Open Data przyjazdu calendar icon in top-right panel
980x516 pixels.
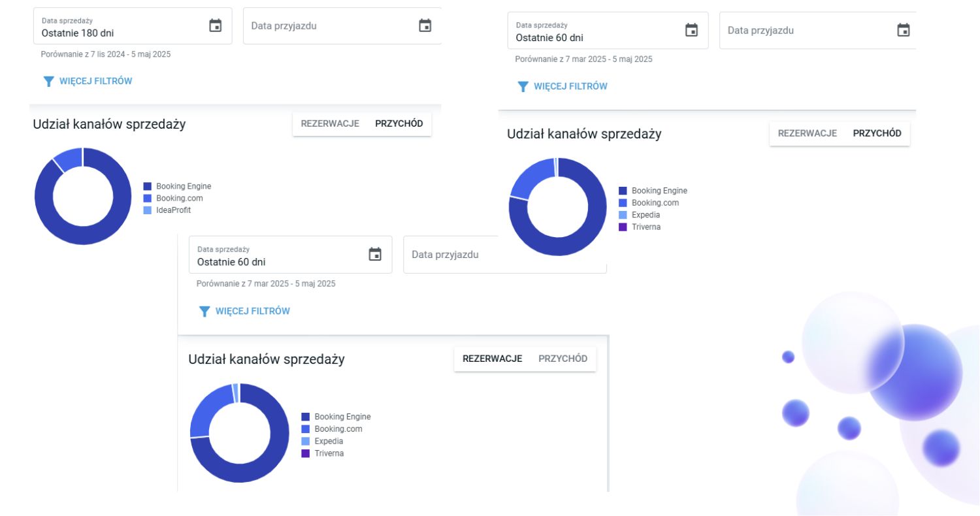pyautogui.click(x=904, y=30)
